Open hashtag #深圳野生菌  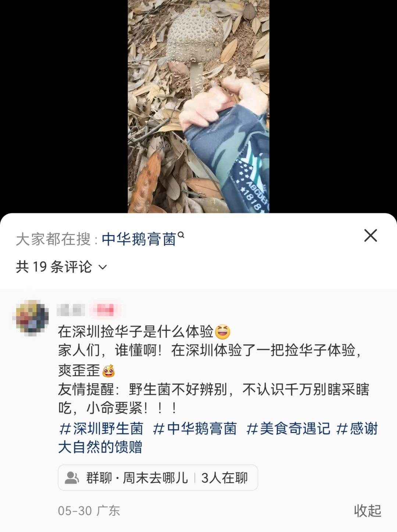click(101, 429)
